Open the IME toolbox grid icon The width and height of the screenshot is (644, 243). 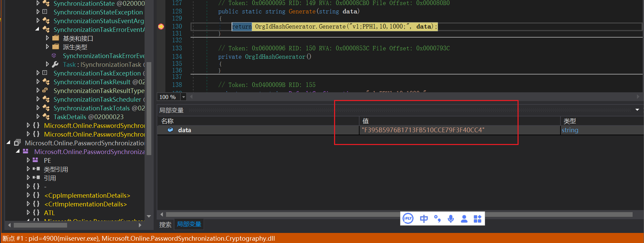[x=478, y=219]
